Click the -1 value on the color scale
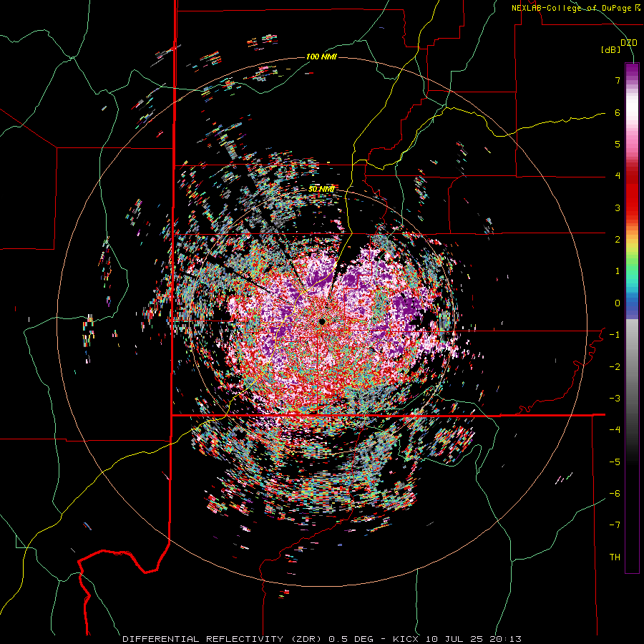The image size is (644, 644). (x=615, y=335)
